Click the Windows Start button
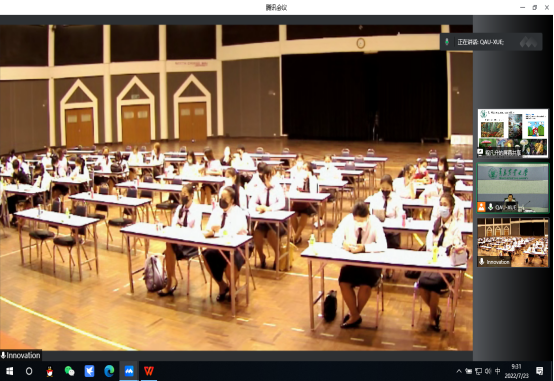The image size is (554, 381). (x=10, y=371)
